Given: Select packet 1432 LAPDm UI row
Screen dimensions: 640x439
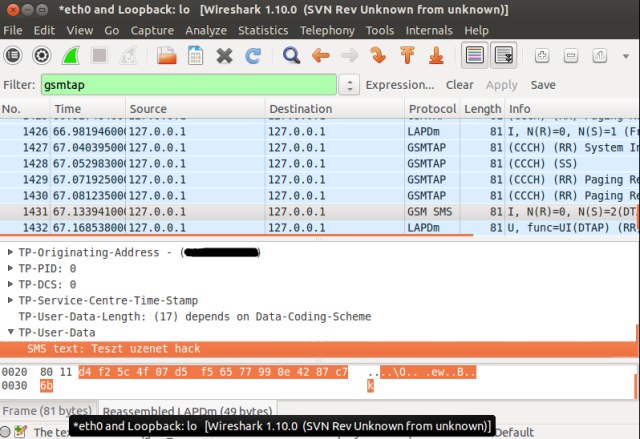Looking at the screenshot, I should 320,228.
